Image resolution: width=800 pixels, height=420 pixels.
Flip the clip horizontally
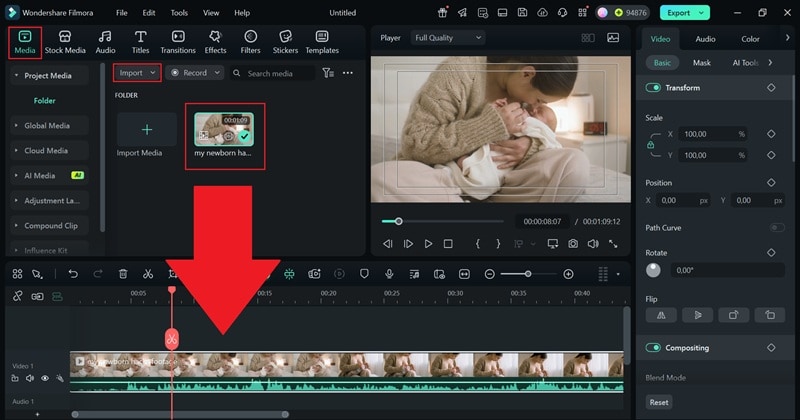(x=661, y=315)
